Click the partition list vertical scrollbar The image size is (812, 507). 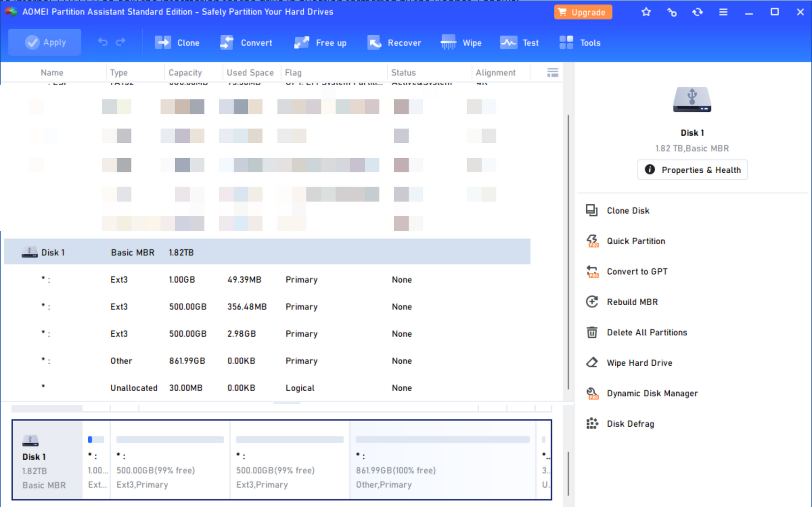click(x=568, y=252)
